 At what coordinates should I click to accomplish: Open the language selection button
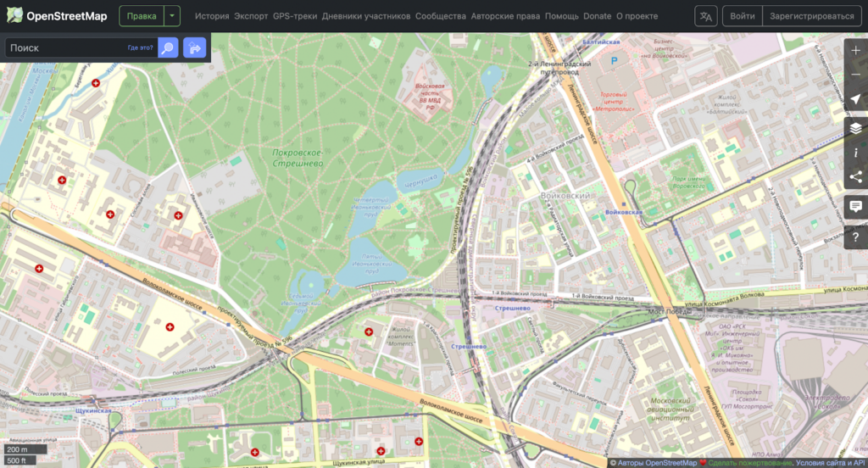705,16
